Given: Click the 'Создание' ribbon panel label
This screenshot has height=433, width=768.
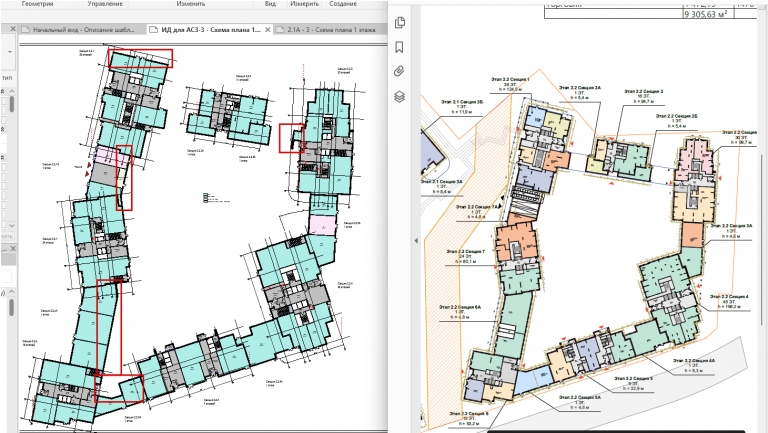Looking at the screenshot, I should pos(343,3).
